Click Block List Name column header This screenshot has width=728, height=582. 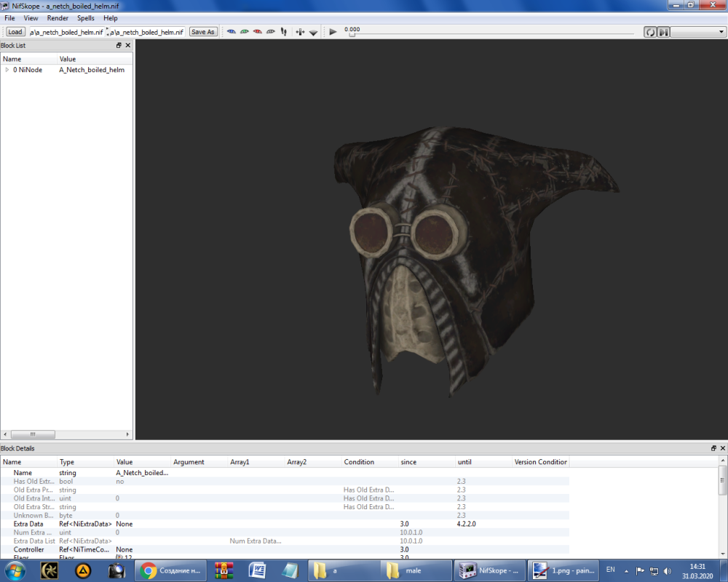[29, 59]
